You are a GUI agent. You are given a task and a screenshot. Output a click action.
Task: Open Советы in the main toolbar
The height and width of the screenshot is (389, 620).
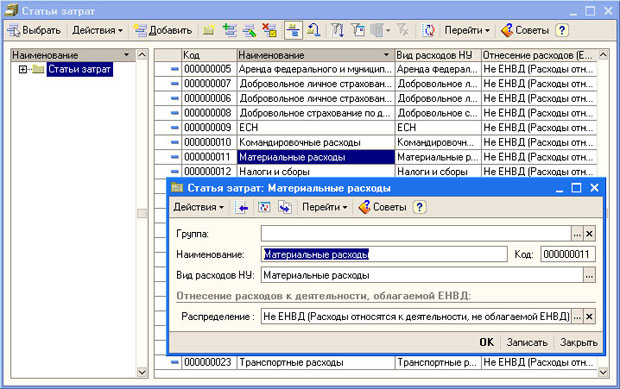click(525, 30)
